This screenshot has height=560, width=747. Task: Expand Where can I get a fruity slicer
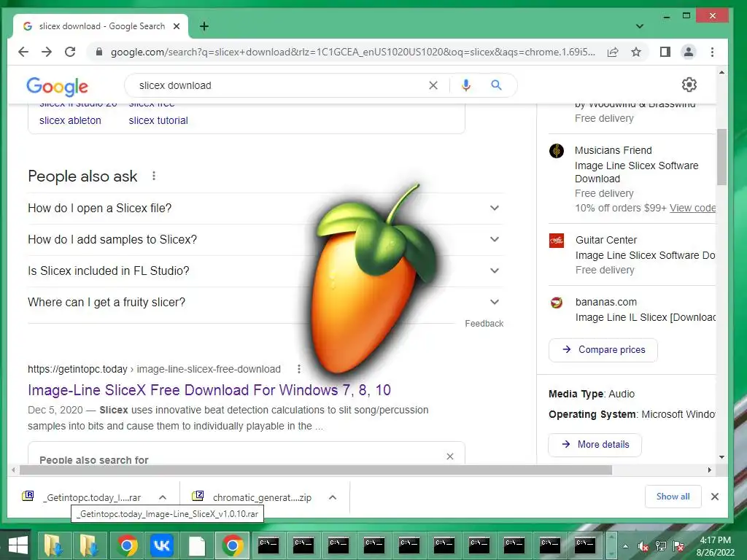[266, 303]
